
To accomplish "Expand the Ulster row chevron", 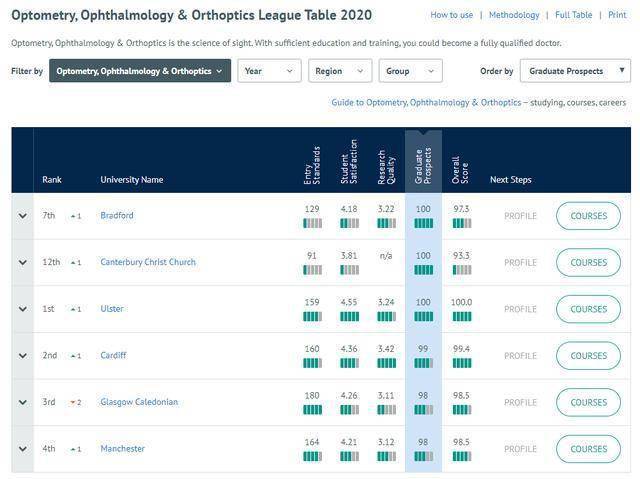I will (22, 309).
